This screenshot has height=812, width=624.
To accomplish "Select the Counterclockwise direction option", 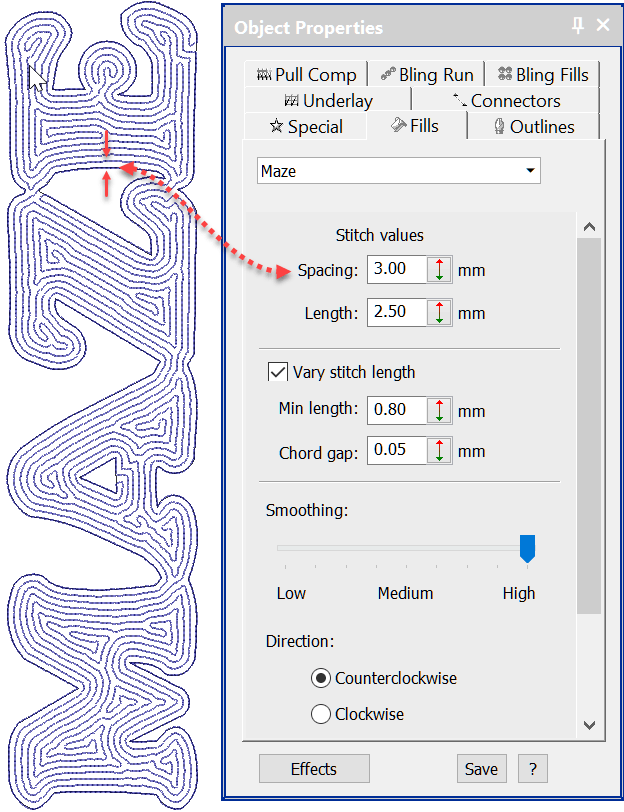I will 320,678.
